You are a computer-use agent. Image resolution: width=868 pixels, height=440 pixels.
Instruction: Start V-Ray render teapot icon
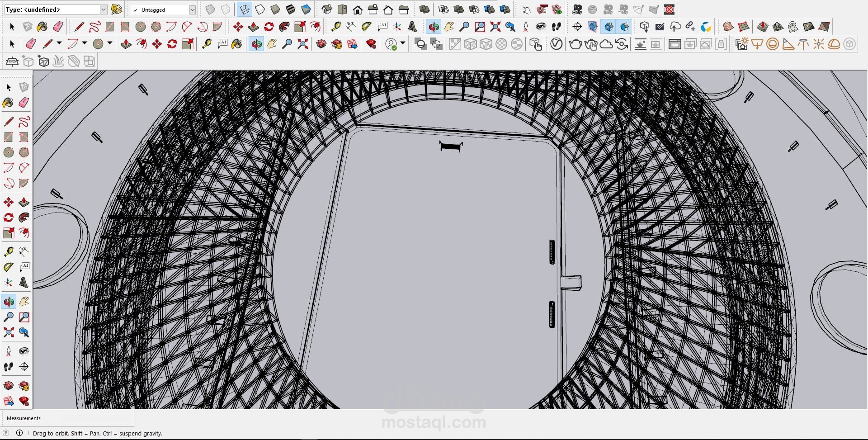pyautogui.click(x=576, y=44)
